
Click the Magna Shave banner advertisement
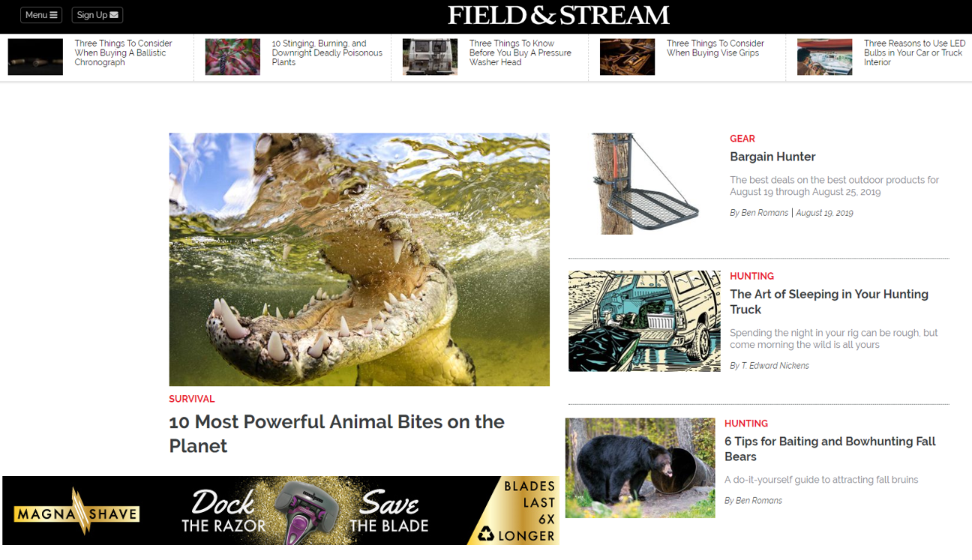coord(280,511)
